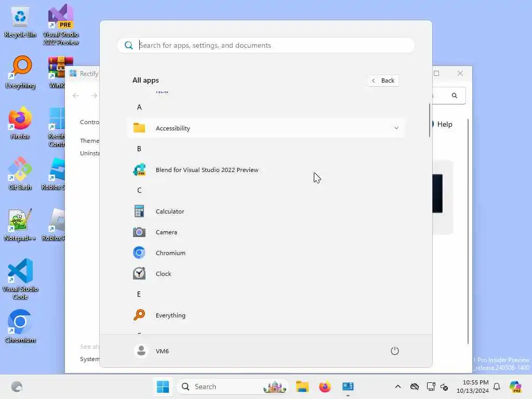Open Chromium desktop shortcut
Screen dimensions: 532x399
[20, 327]
